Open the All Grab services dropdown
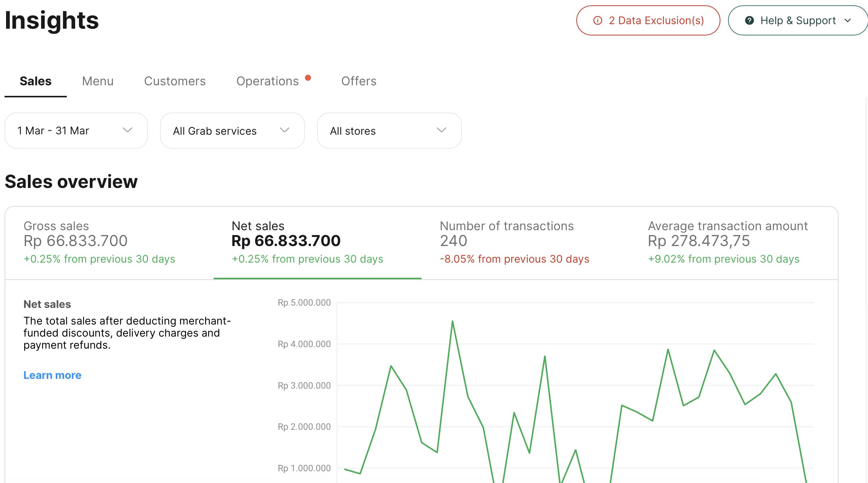Screen dimensions: 868x483 (x=232, y=131)
